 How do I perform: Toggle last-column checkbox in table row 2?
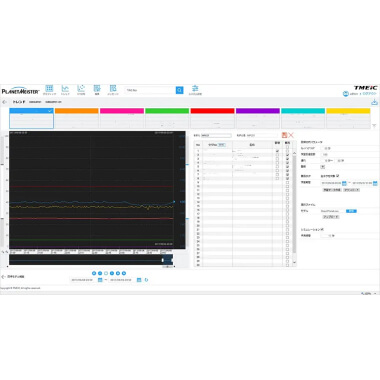pyautogui.click(x=287, y=155)
